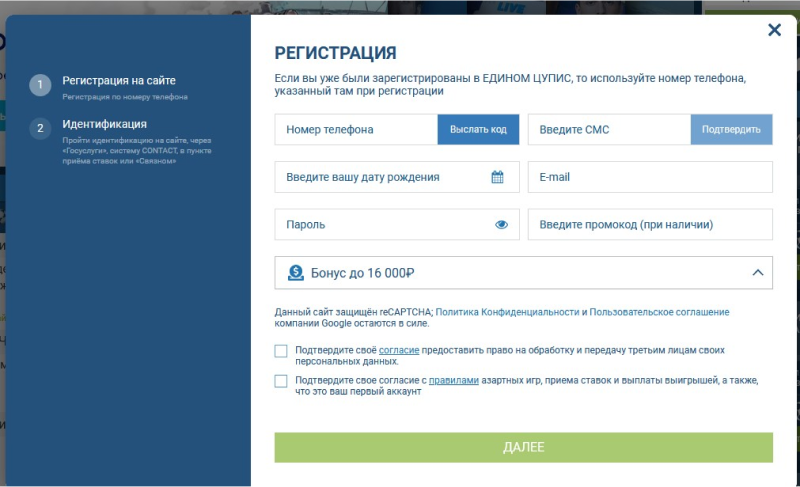Open the 'Идентификация' step
The image size is (800, 487).
pyautogui.click(x=104, y=124)
